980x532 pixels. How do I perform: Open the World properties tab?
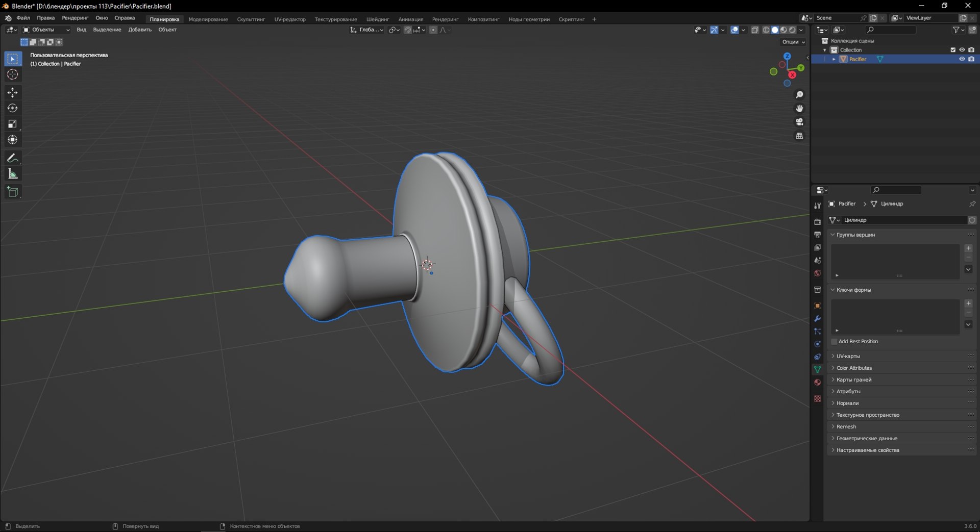click(817, 273)
